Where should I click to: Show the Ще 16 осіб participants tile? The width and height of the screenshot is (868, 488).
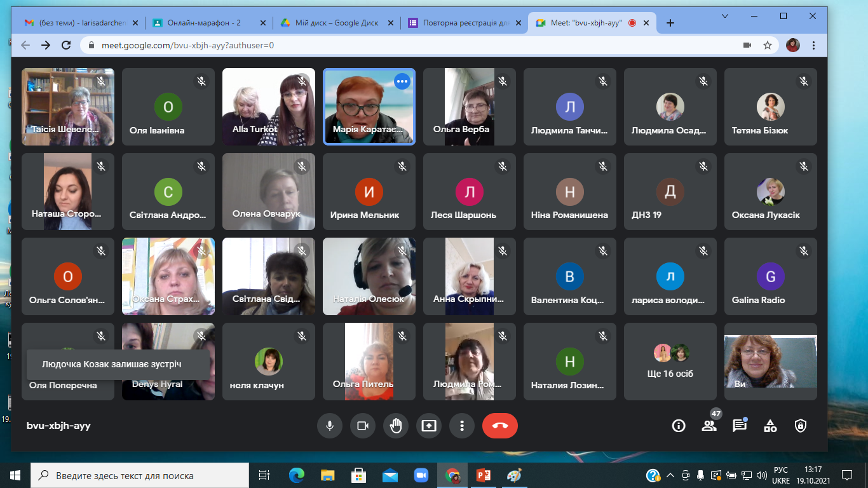(x=670, y=362)
